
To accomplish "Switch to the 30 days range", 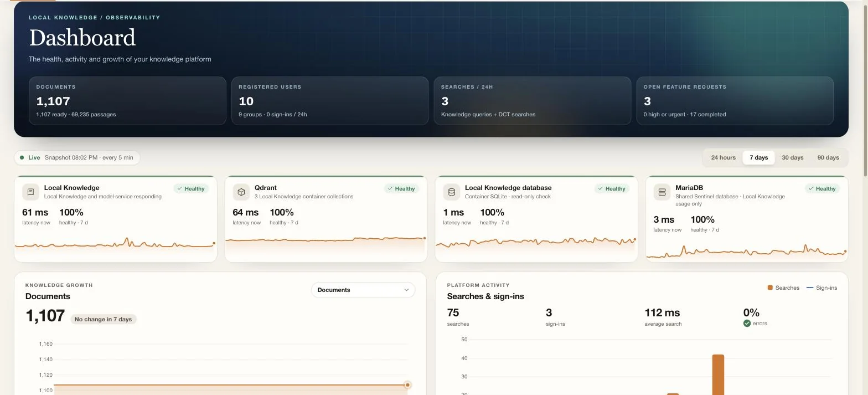I will pos(793,158).
